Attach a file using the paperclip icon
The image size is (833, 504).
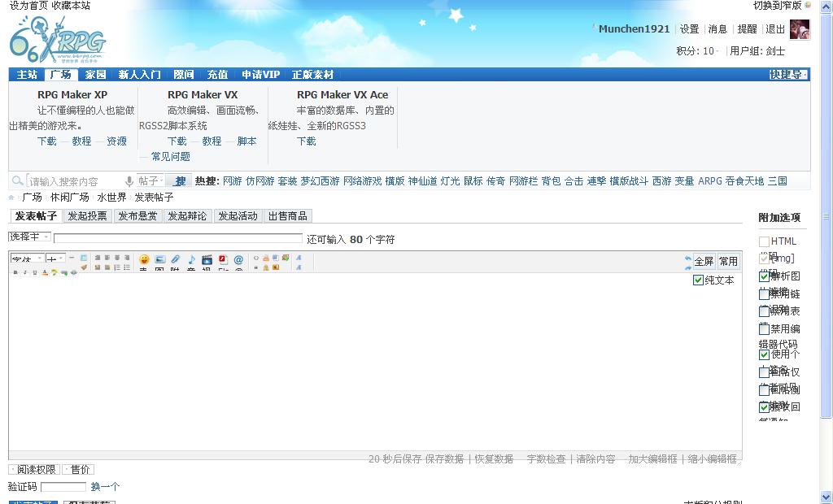pyautogui.click(x=176, y=259)
